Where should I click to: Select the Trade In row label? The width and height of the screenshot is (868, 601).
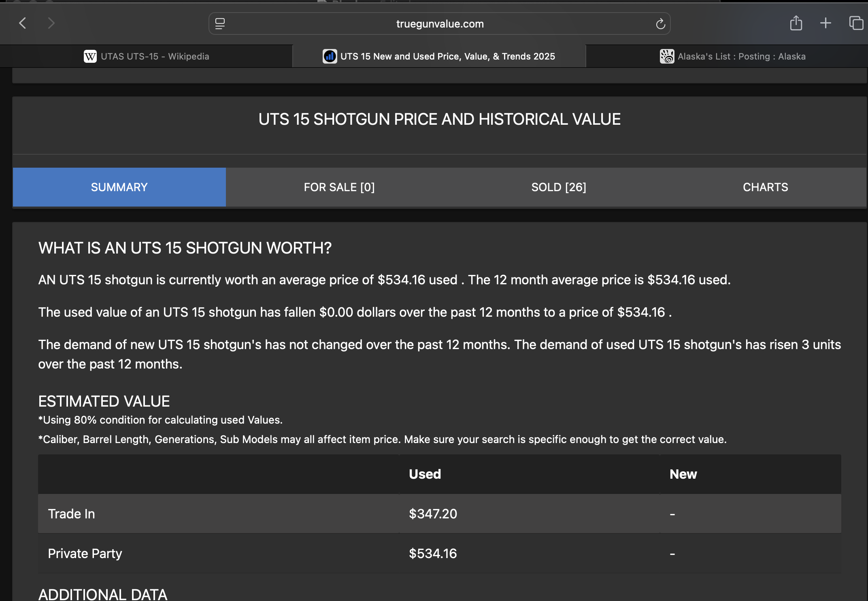point(71,514)
